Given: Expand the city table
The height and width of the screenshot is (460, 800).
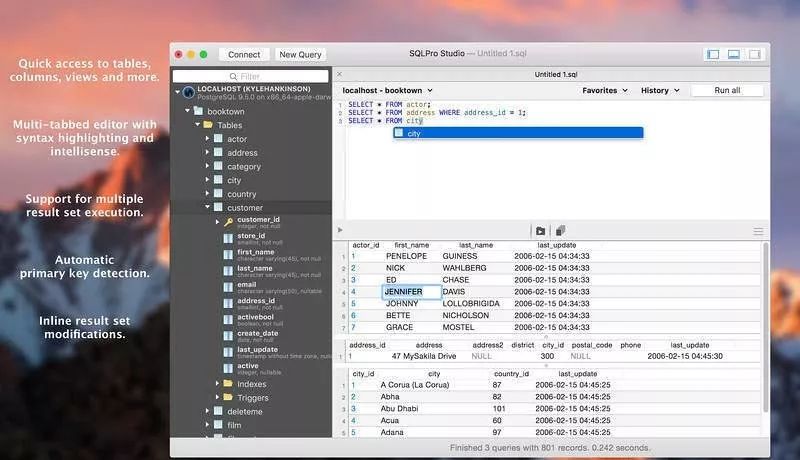Looking at the screenshot, I should click(x=207, y=180).
